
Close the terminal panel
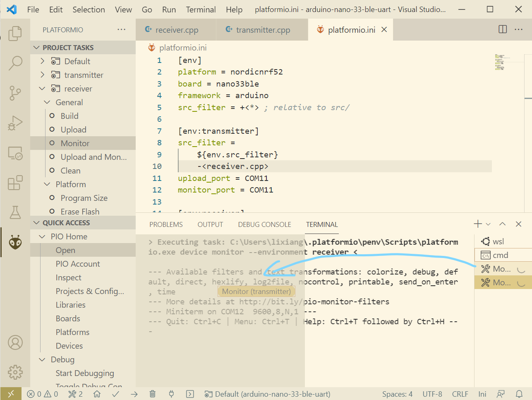(x=518, y=224)
